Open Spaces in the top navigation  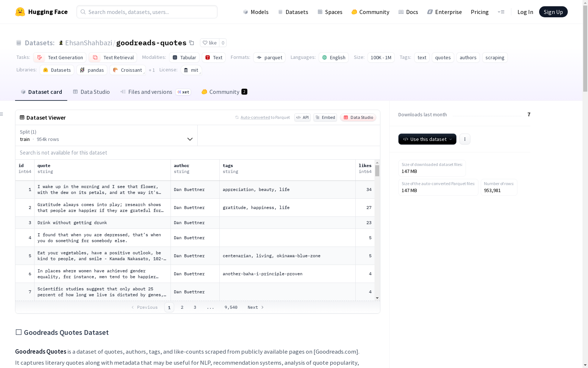click(x=330, y=12)
